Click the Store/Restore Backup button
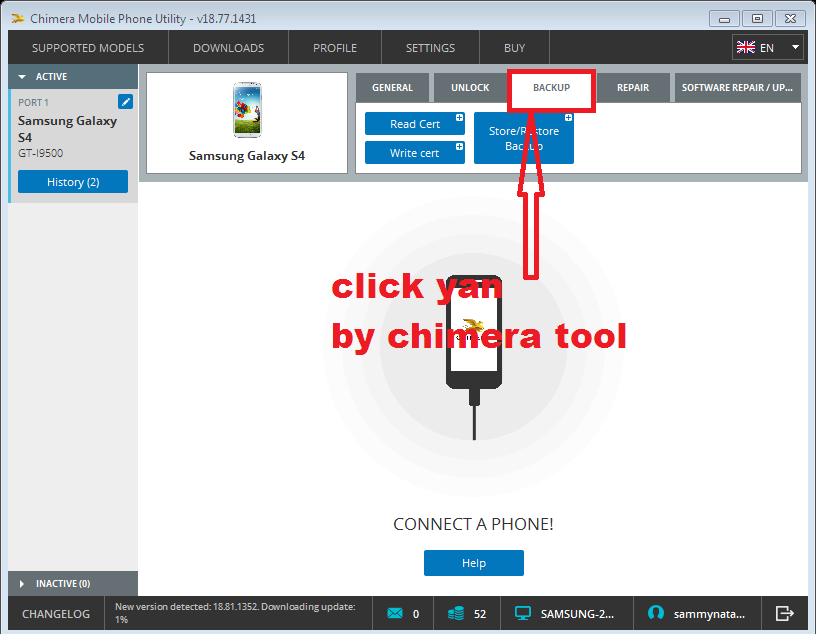Screen dimensions: 816x634 click(x=524, y=138)
